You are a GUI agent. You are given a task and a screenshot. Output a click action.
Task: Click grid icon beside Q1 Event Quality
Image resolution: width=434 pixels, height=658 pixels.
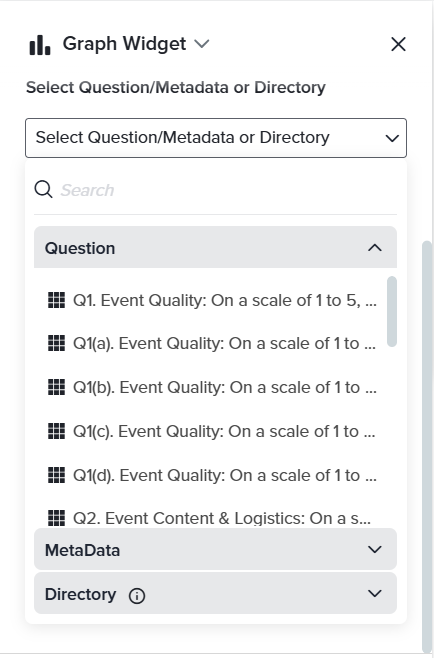[56, 300]
